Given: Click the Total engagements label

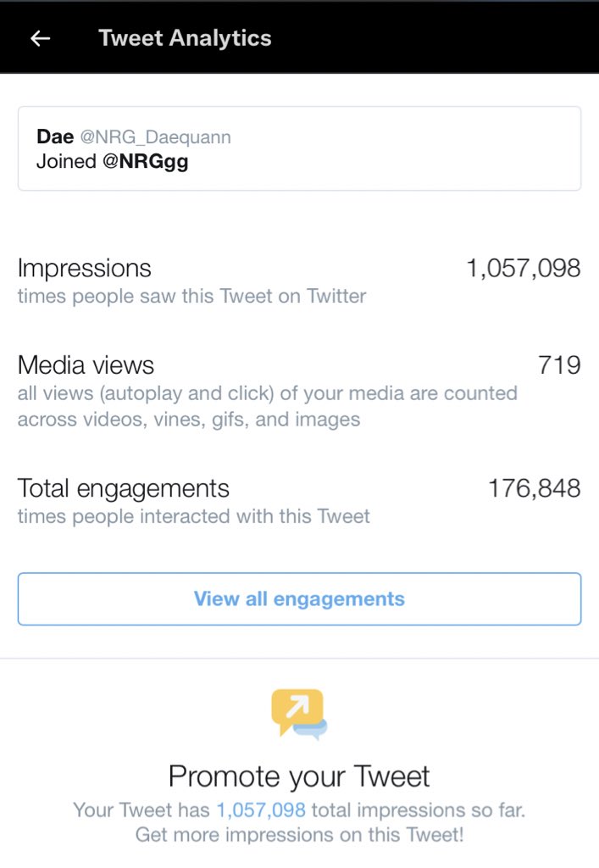Looking at the screenshot, I should 123,488.
